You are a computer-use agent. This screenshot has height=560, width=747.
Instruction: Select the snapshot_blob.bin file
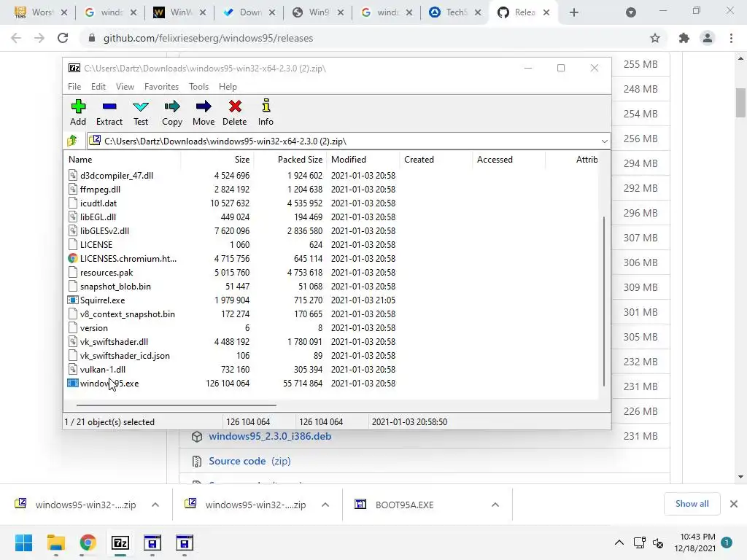tap(115, 286)
